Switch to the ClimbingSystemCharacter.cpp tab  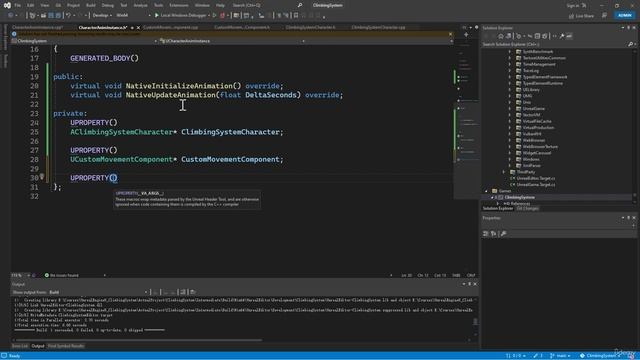tap(378, 28)
